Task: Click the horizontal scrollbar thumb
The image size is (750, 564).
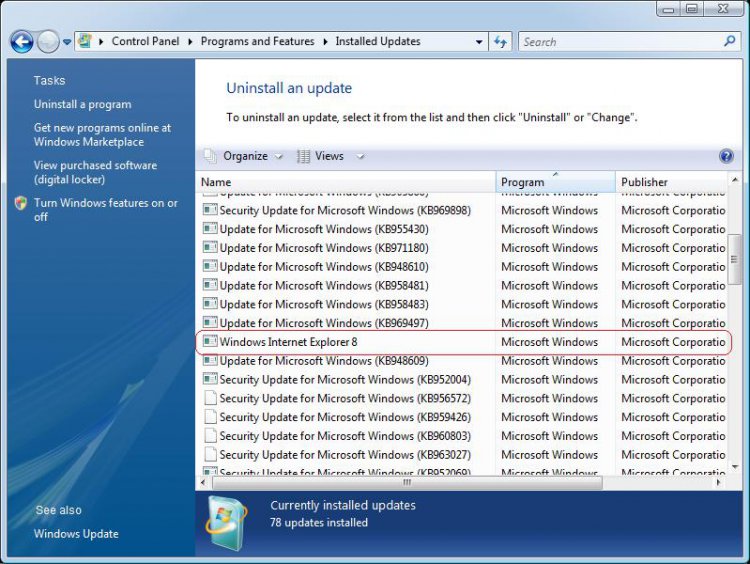Action: click(407, 483)
